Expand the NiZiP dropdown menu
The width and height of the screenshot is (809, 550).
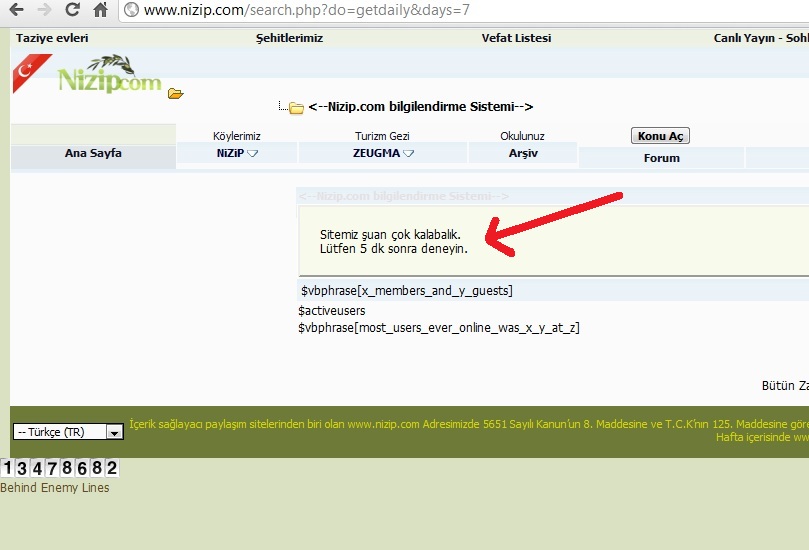[x=237, y=153]
